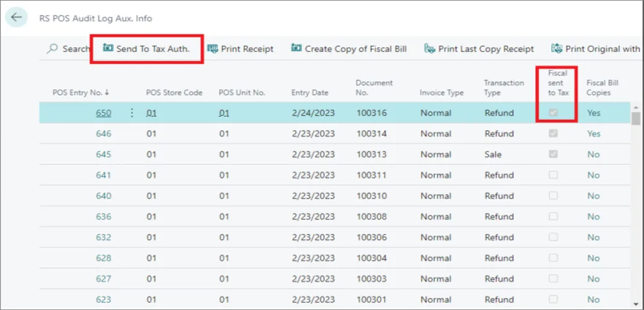Open Fiscal Bill Copies No for entry 645
644x310 pixels.
coord(593,154)
